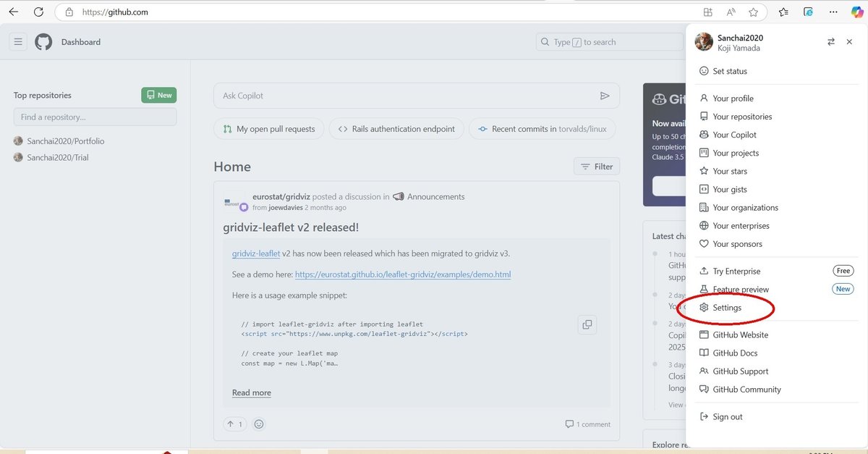The width and height of the screenshot is (868, 454).
Task: Upvote the gridviz-leaflet discussion
Action: [x=234, y=424]
